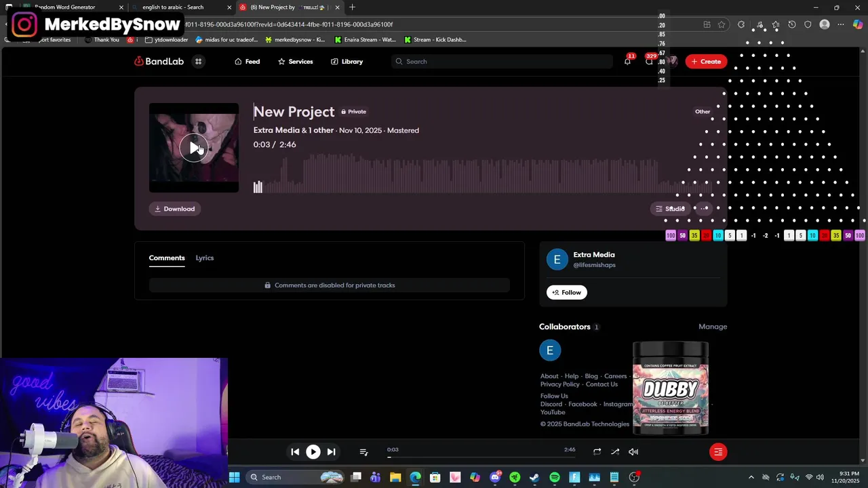Open notifications bell with 11 badge
The width and height of the screenshot is (868, 488).
[x=627, y=61]
